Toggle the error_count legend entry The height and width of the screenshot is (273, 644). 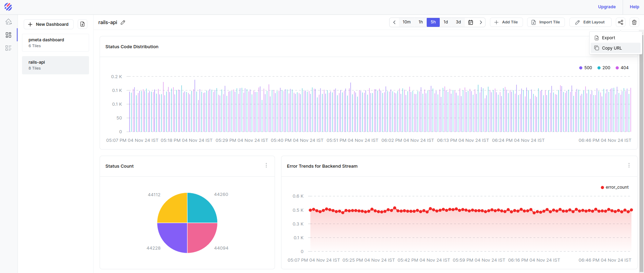click(x=614, y=187)
